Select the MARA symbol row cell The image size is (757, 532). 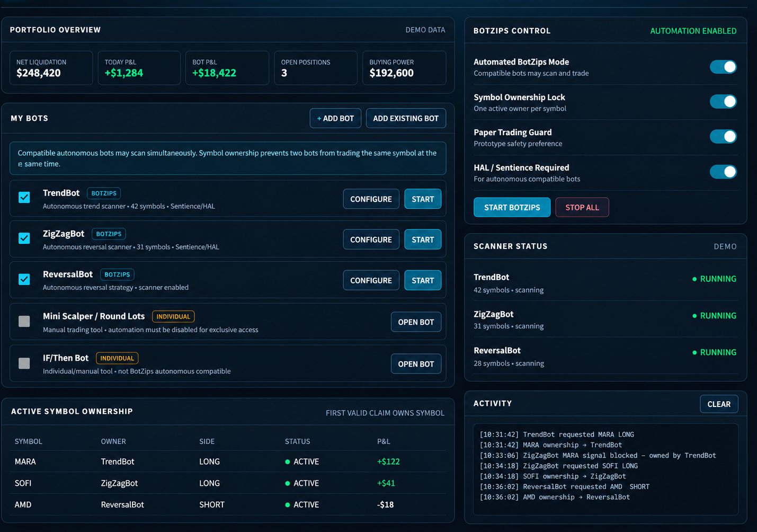[25, 462]
